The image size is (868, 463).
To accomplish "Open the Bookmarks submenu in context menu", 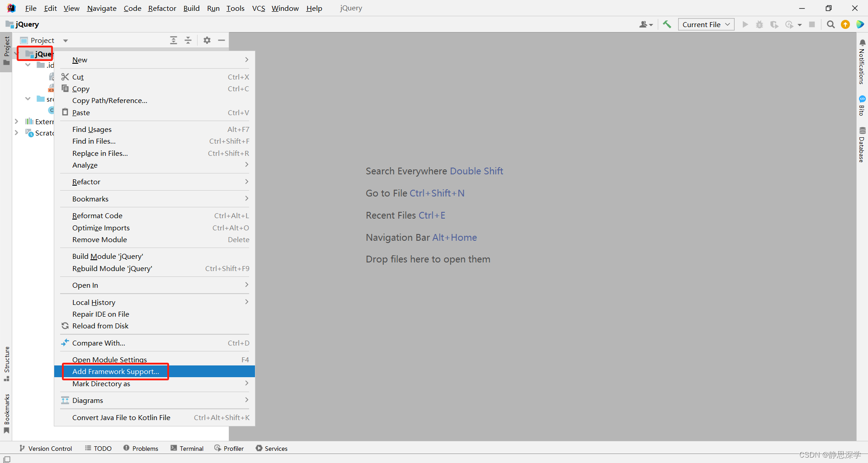I will pyautogui.click(x=155, y=199).
